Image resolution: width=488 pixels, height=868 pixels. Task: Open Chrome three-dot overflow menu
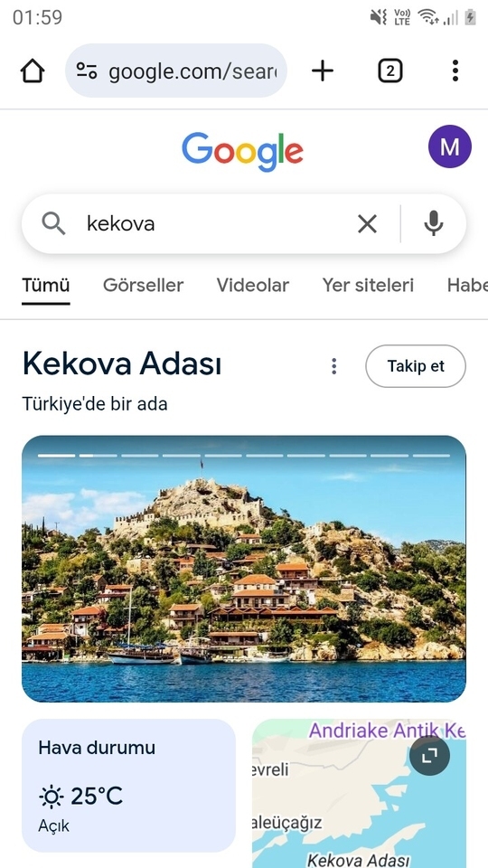point(455,71)
